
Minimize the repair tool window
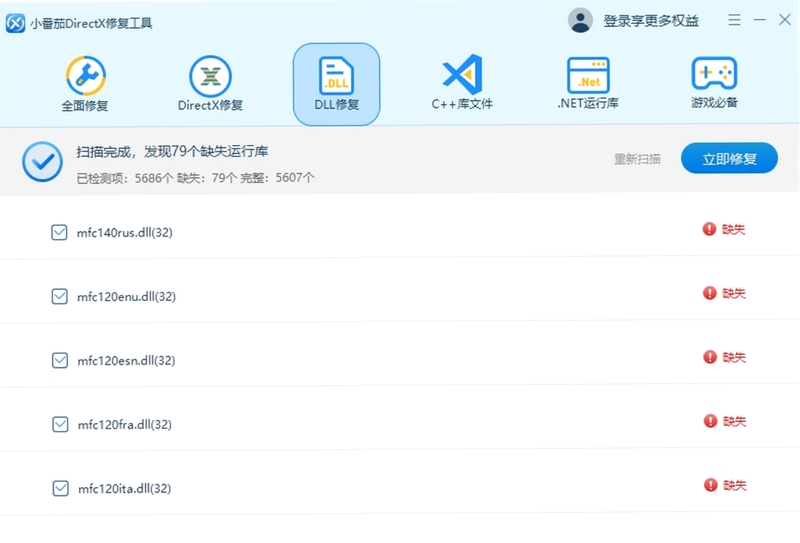coord(760,20)
